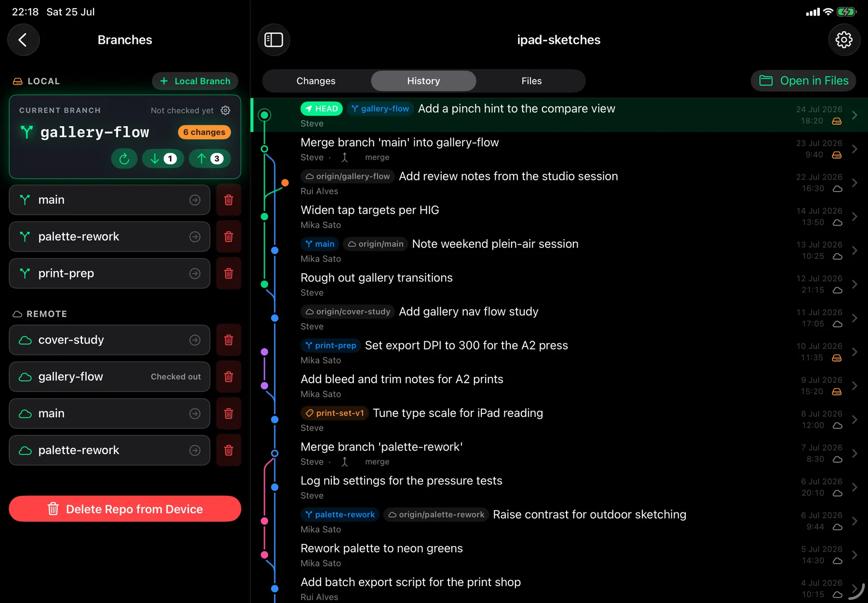Screen dimensions: 868x603
Task: Open repository settings gear
Action: click(844, 40)
